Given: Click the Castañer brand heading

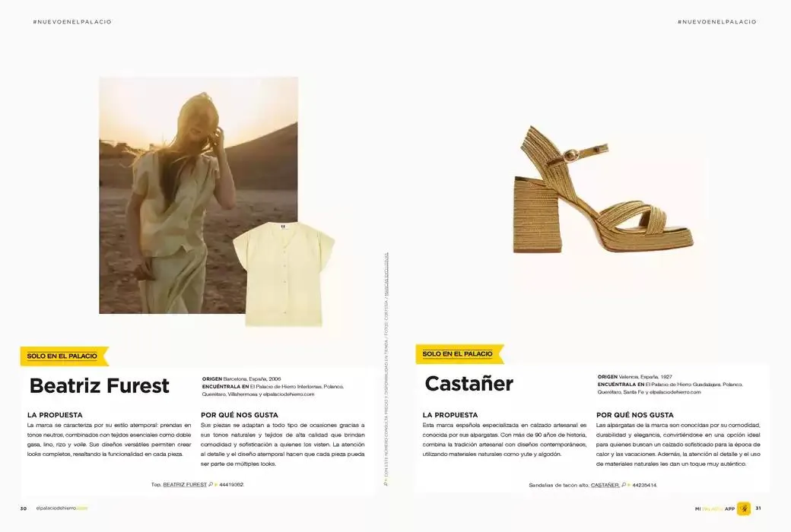Looking at the screenshot, I should point(469,384).
